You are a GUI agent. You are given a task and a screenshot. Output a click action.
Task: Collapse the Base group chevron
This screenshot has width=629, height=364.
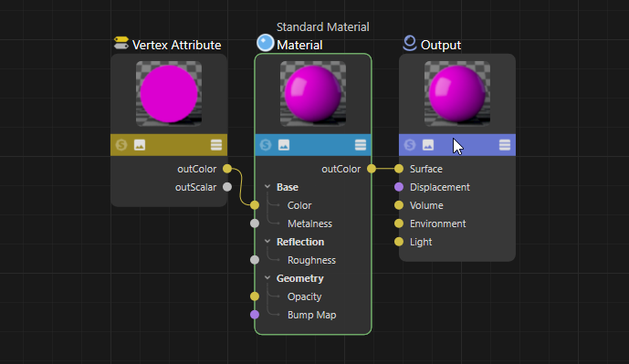tap(267, 187)
